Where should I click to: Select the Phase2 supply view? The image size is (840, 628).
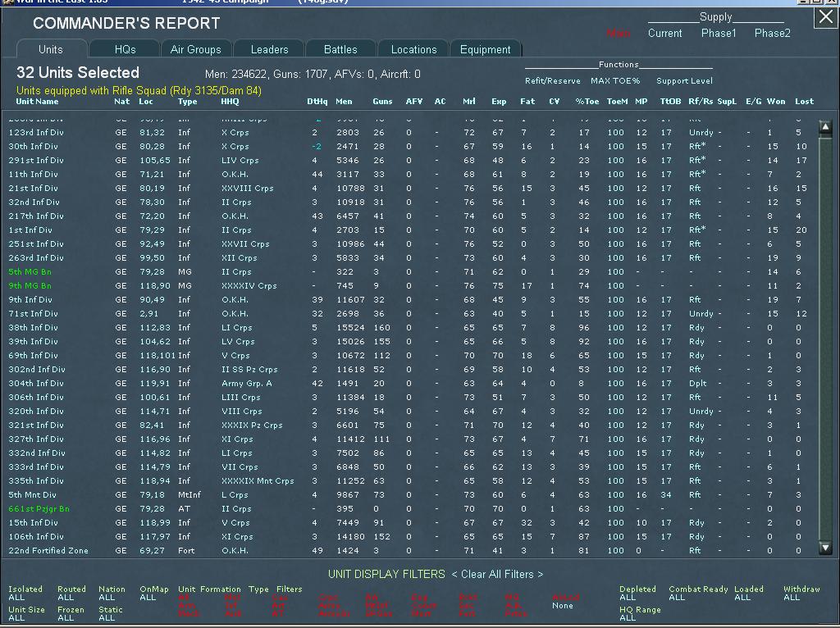pyautogui.click(x=772, y=33)
